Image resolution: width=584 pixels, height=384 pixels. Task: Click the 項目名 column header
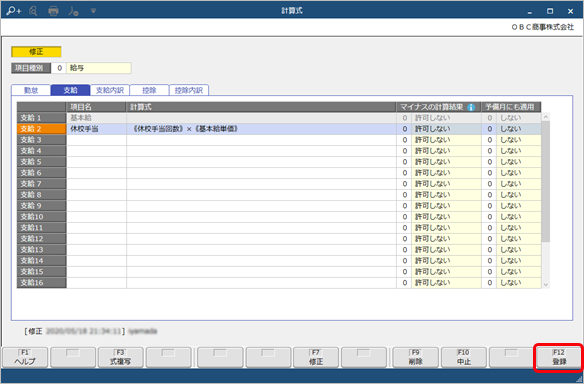point(96,107)
